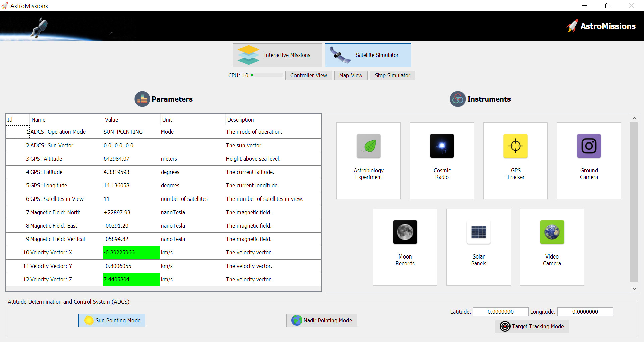Select the Moon Records instrument
The height and width of the screenshot is (342, 644).
point(405,247)
